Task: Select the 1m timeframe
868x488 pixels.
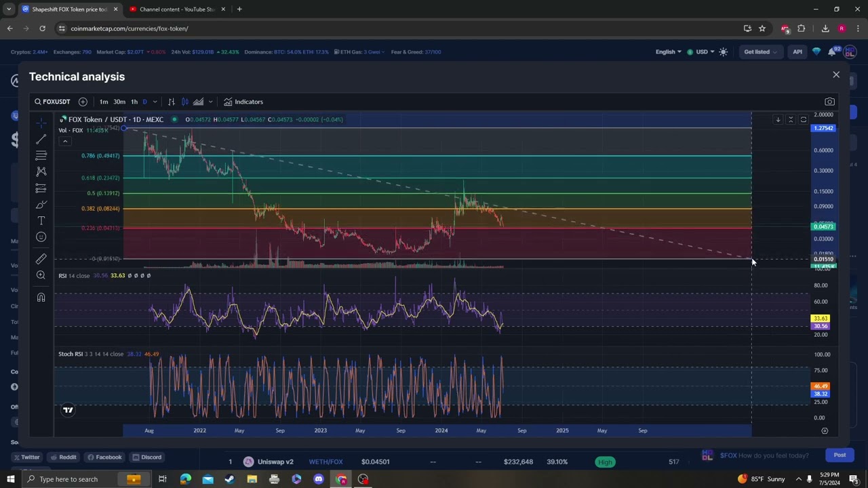Action: tap(104, 102)
